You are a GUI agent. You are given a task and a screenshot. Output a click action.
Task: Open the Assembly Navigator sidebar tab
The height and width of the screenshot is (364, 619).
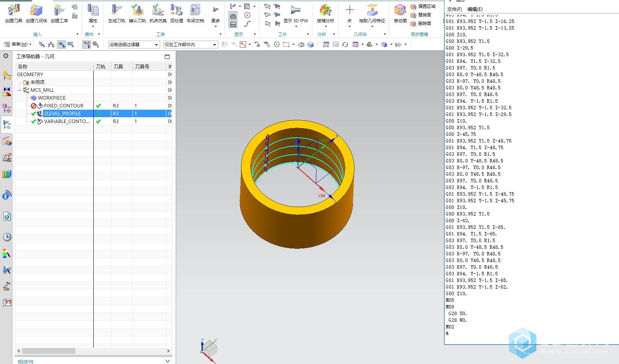pyautogui.click(x=7, y=75)
